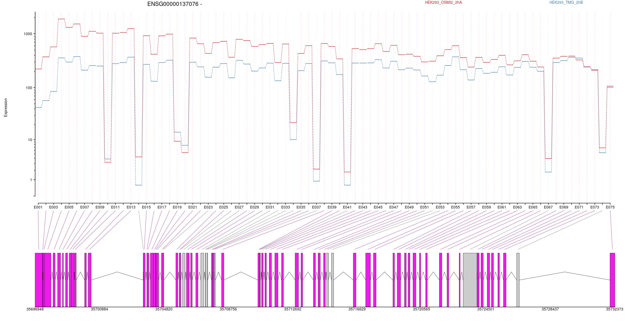Click exon label E055
This screenshot has width=644, height=322.
pos(455,207)
